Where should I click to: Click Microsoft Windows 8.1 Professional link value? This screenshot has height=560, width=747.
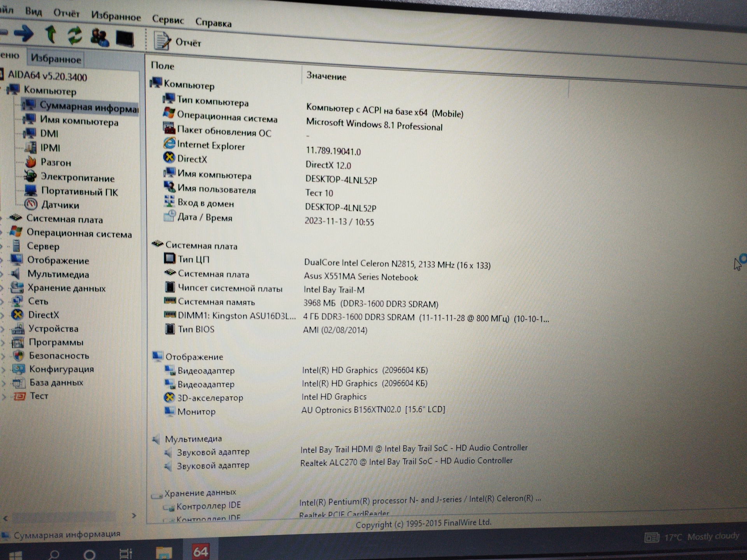(374, 124)
